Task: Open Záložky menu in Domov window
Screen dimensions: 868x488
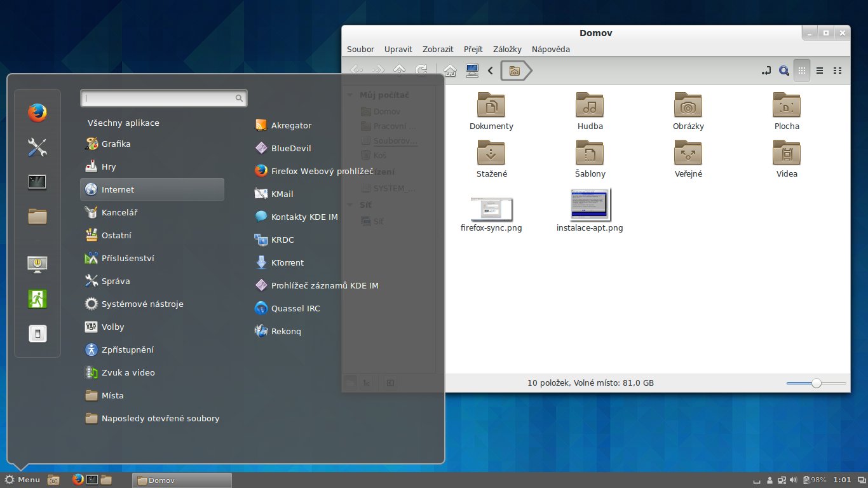Action: (x=507, y=49)
